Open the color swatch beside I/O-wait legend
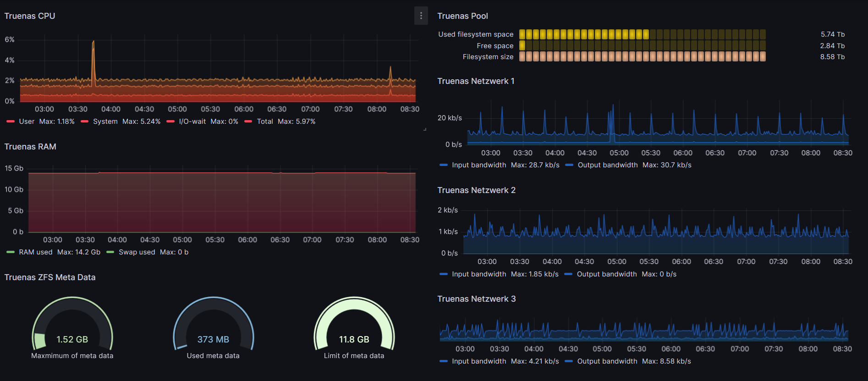The width and height of the screenshot is (868, 381). pyautogui.click(x=170, y=121)
